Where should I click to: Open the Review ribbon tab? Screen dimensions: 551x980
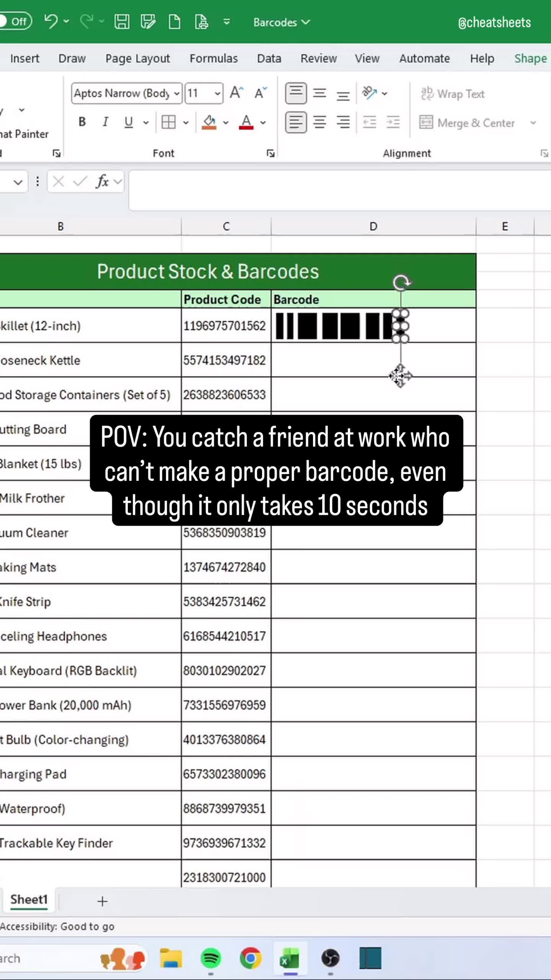click(318, 58)
